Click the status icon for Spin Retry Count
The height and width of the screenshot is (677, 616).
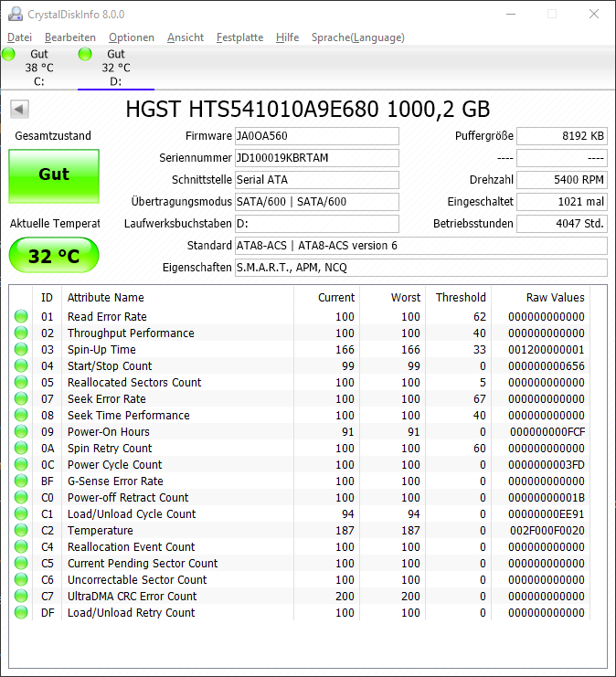pyautogui.click(x=21, y=448)
